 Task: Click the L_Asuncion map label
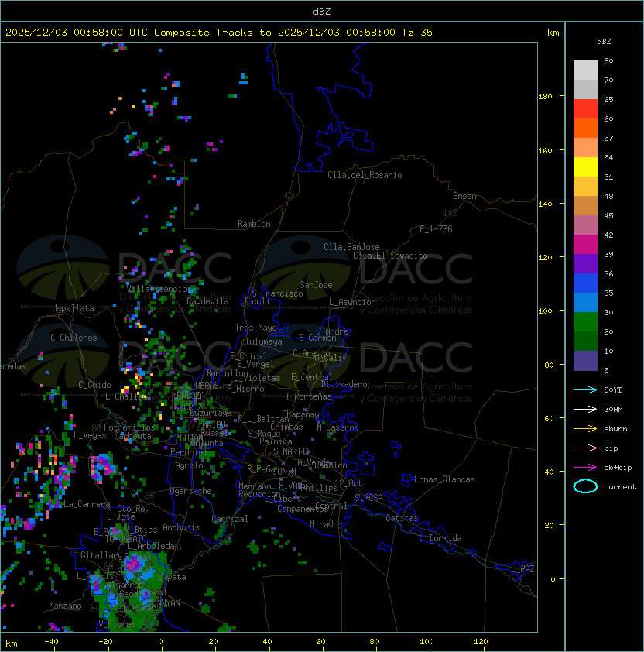352,302
